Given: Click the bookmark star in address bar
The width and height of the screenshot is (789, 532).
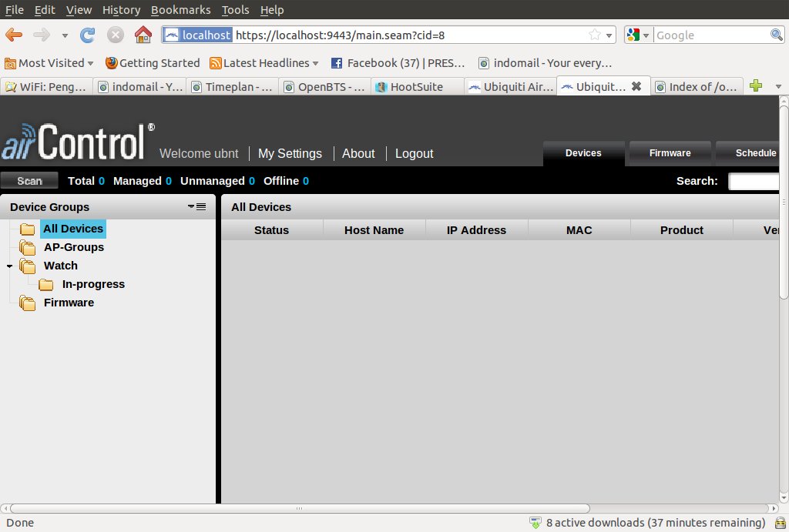Looking at the screenshot, I should click(595, 35).
